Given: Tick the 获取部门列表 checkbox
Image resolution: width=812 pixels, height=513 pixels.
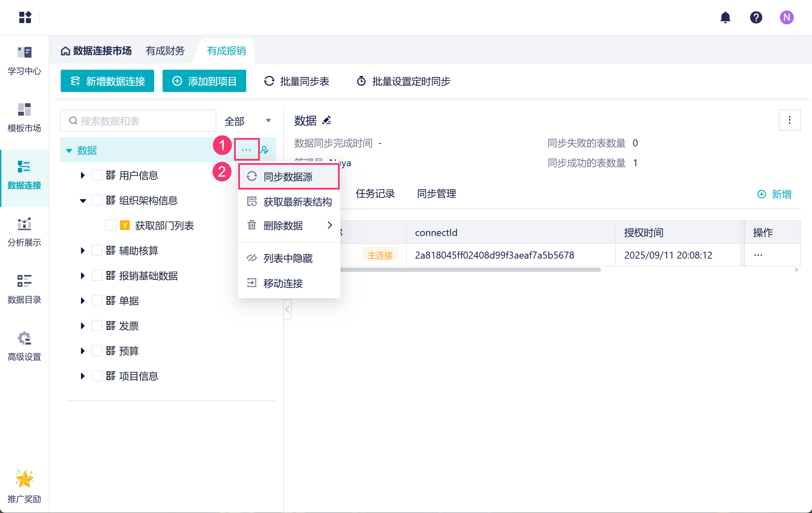Looking at the screenshot, I should [x=111, y=225].
